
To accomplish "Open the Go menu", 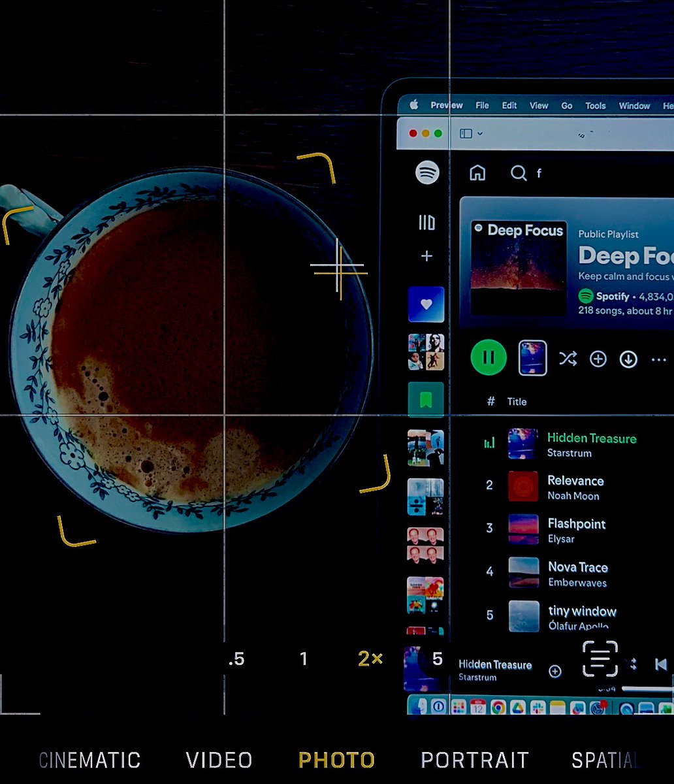I will click(567, 105).
